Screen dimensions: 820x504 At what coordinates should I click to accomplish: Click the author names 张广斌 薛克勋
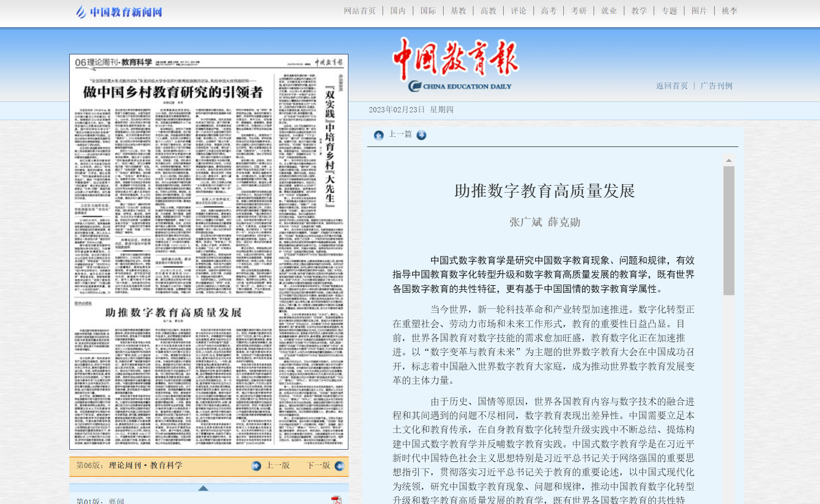click(x=545, y=222)
